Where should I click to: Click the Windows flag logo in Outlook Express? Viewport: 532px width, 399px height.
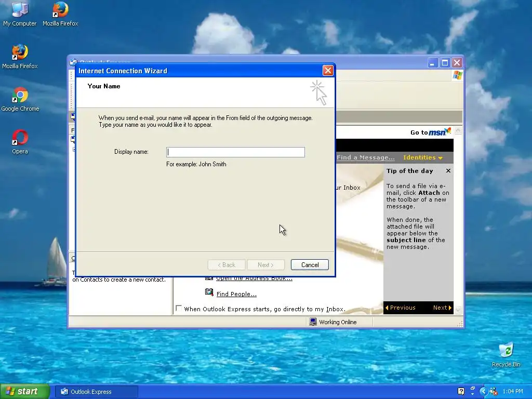coord(457,75)
